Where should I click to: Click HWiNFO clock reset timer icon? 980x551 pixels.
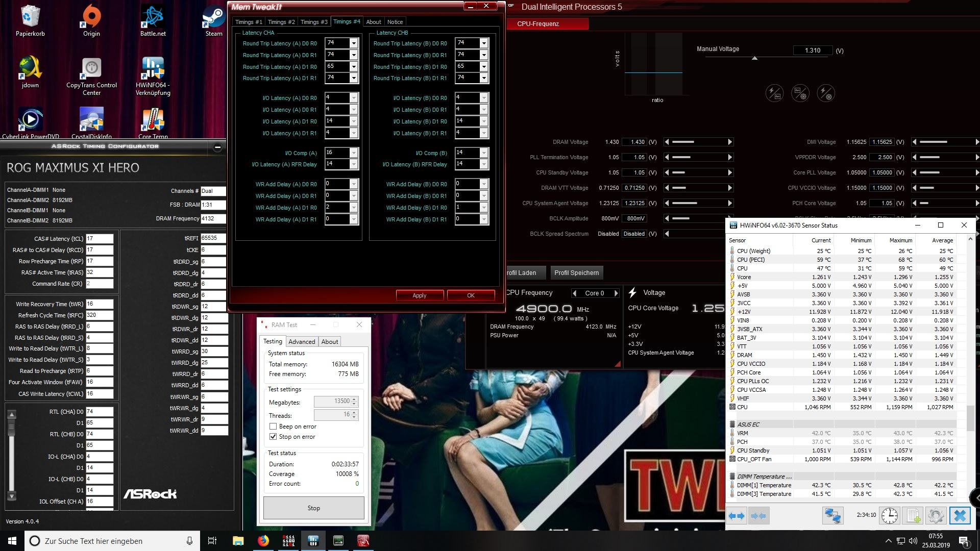[x=890, y=515]
